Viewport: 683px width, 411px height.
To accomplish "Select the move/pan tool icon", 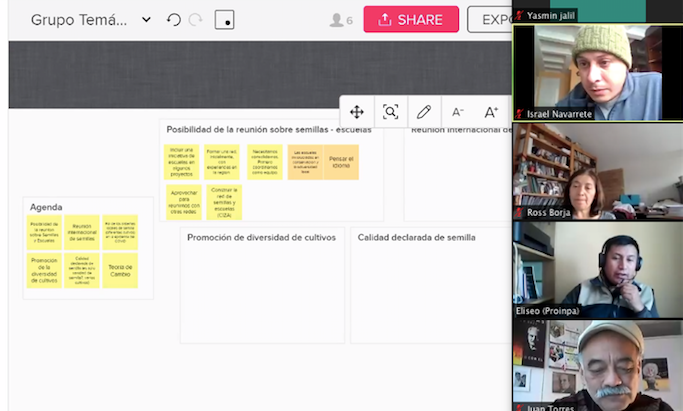I will click(x=357, y=112).
